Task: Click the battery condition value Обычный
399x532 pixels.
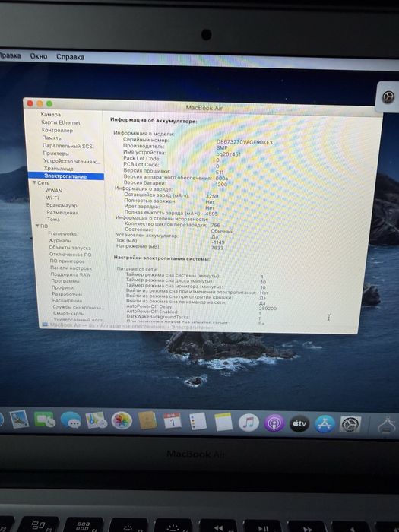Action: [x=222, y=231]
